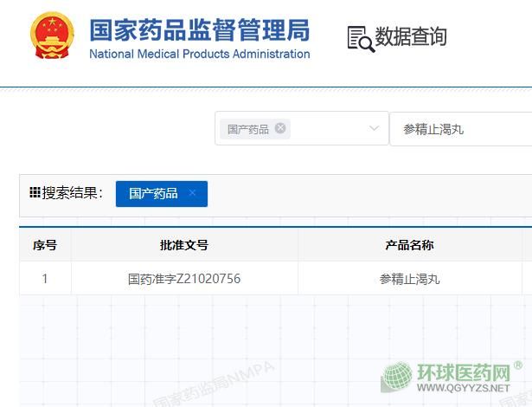Screen dimensions: 532x407
Task: Open the 数据查询 heading text
Action: (x=412, y=37)
